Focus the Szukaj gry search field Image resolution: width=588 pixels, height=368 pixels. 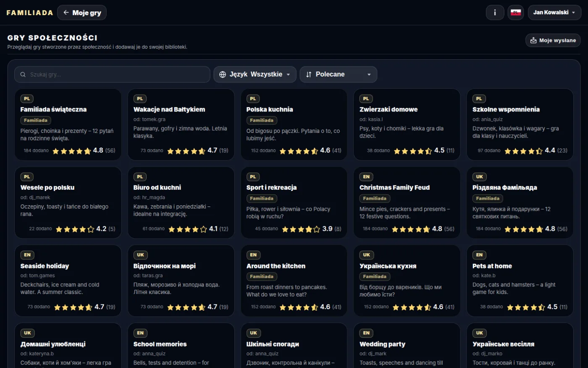(x=112, y=74)
